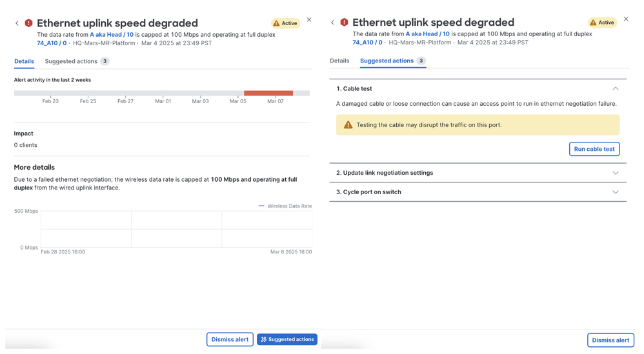Viewport: 644px width, 354px height.
Task: Click the warning icon in cable test notice
Action: tap(348, 125)
